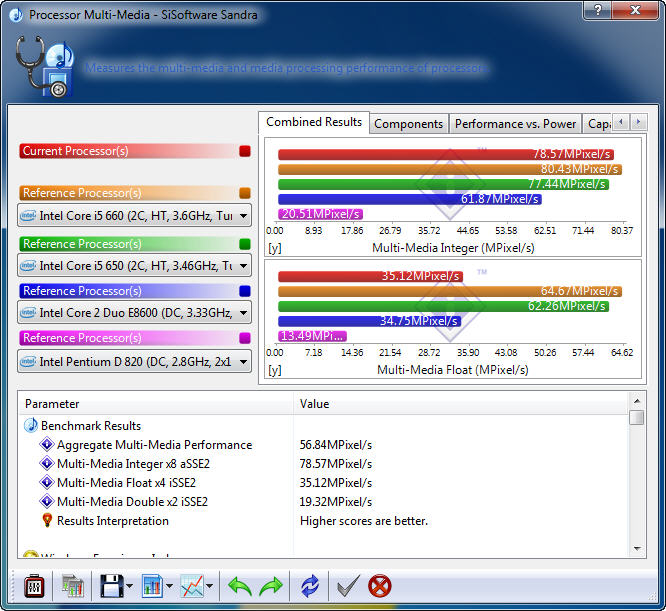Screen dimensions: 666x611
Task: Click the green 62.26MPixel/s float bar
Action: [443, 306]
